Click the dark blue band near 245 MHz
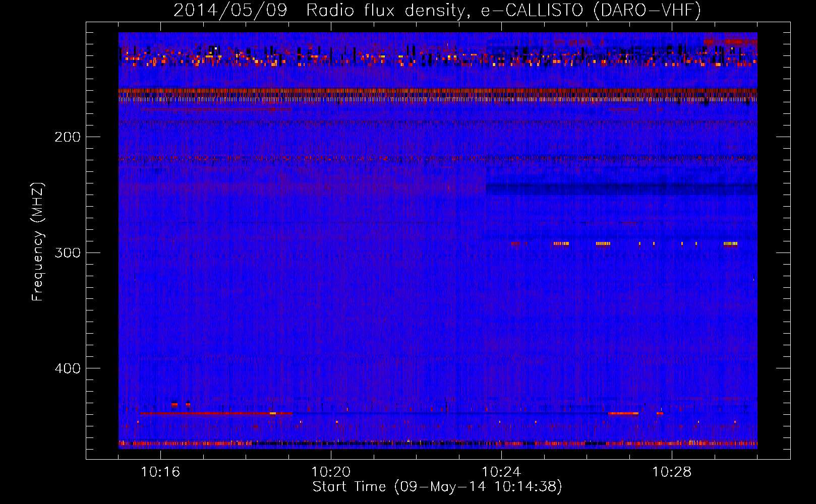The width and height of the screenshot is (816, 504). point(621,189)
